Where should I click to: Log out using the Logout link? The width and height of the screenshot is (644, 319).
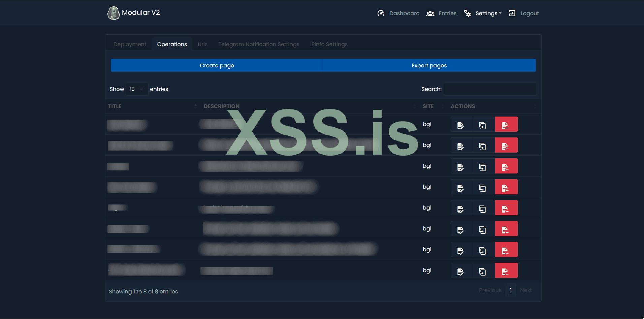524,13
